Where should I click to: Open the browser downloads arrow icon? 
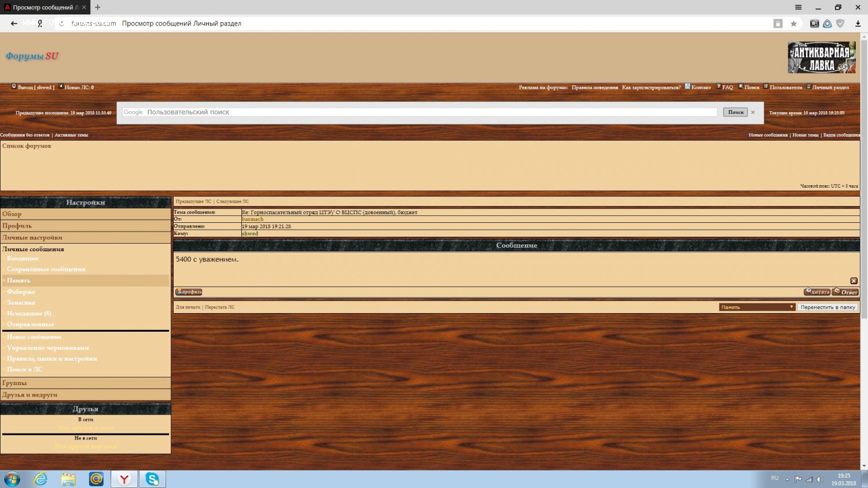click(x=858, y=24)
